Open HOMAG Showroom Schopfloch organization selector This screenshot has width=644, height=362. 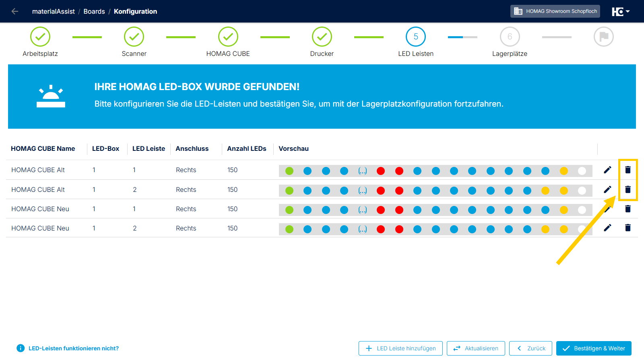pyautogui.click(x=555, y=11)
